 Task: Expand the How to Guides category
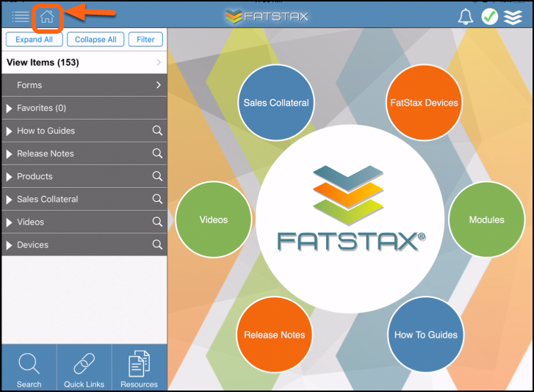pyautogui.click(x=10, y=131)
